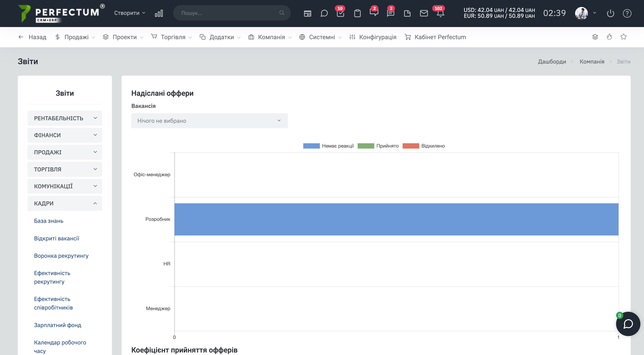
Task: Open the Вакансія select dropdown
Action: point(209,121)
